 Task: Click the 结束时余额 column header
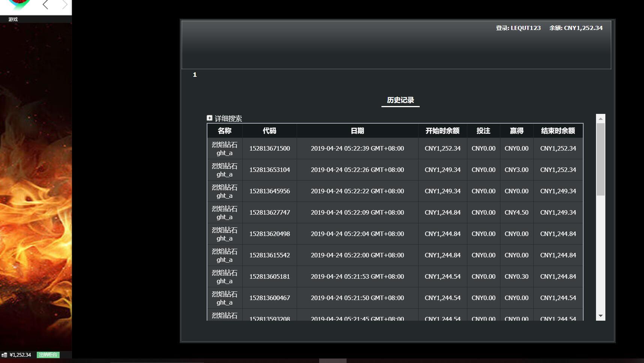coord(558,131)
